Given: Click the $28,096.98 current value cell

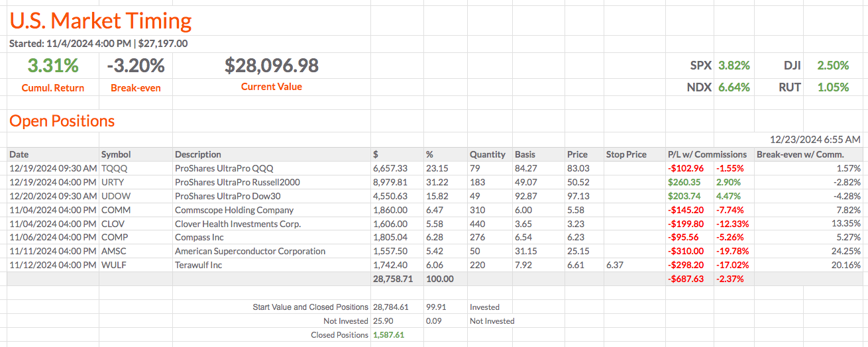Looking at the screenshot, I should [272, 66].
